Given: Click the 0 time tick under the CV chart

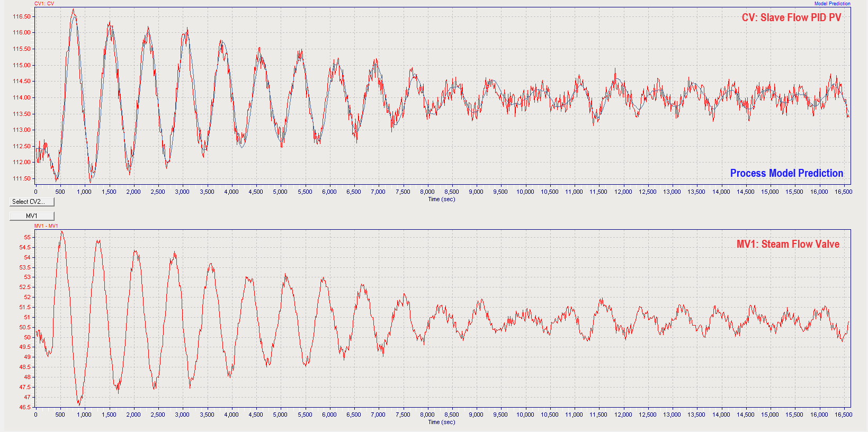Looking at the screenshot, I should 35,192.
